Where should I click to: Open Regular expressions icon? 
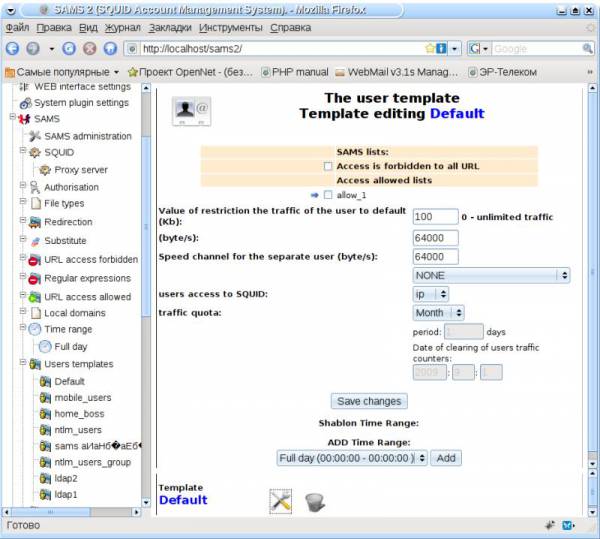pyautogui.click(x=34, y=278)
